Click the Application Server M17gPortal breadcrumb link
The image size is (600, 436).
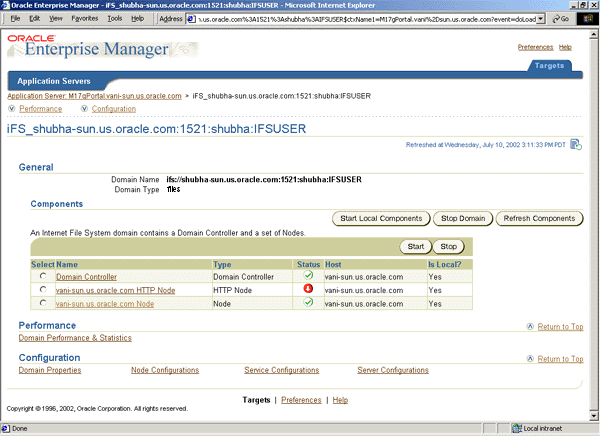tap(94, 96)
